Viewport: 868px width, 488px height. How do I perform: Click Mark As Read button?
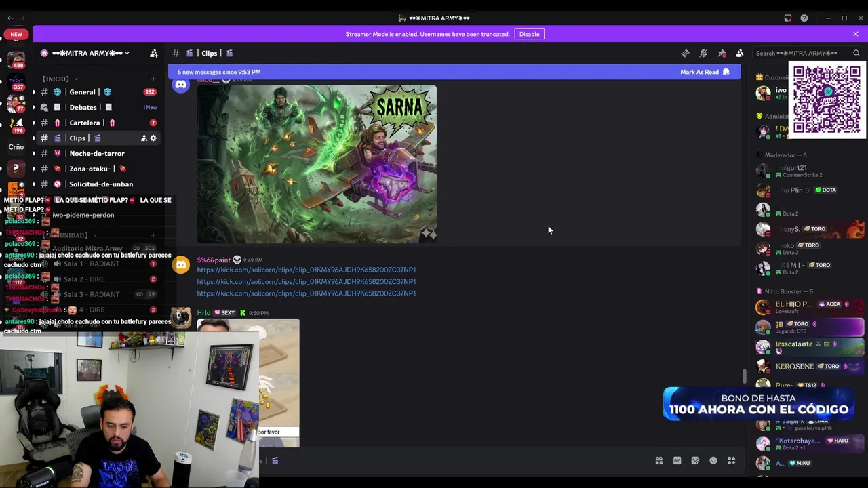click(705, 72)
